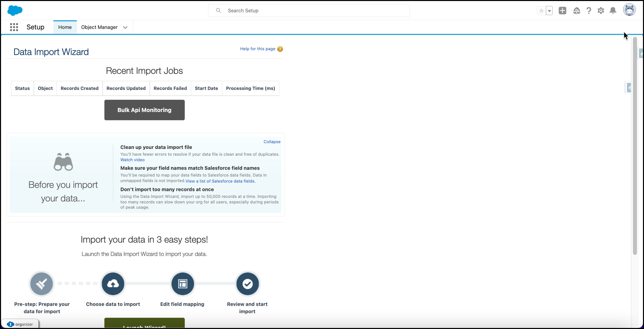Click the Choose data to import label
Image resolution: width=644 pixels, height=329 pixels.
coord(113,304)
